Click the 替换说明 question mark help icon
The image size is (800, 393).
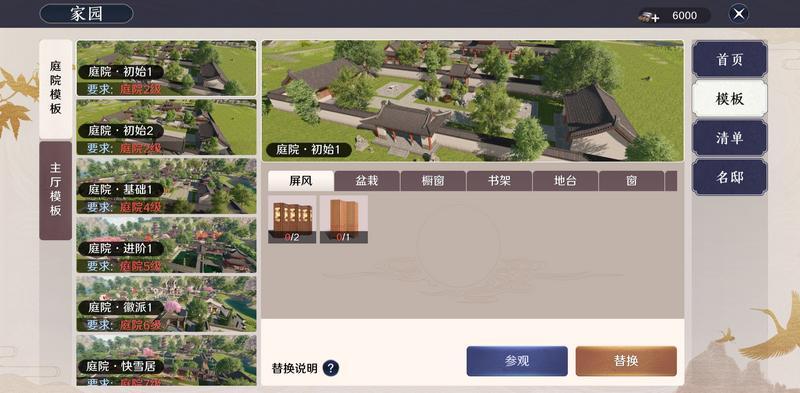point(331,367)
